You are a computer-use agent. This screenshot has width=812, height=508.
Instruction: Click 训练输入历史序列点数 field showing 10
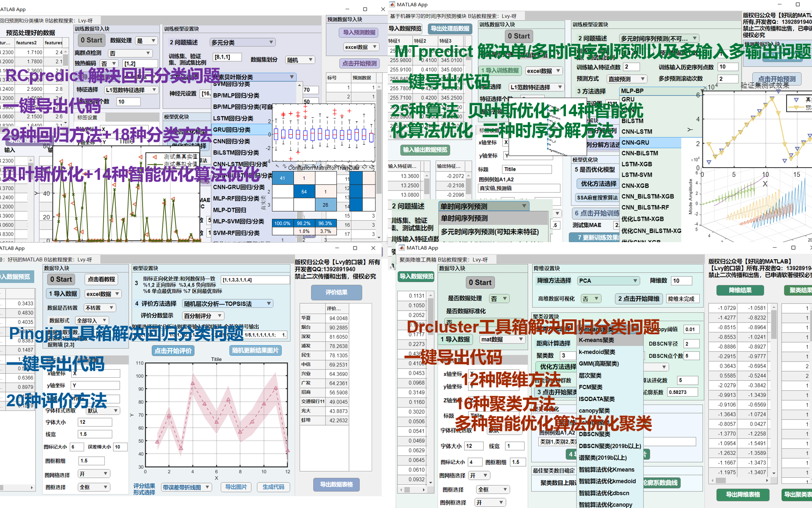(728, 67)
